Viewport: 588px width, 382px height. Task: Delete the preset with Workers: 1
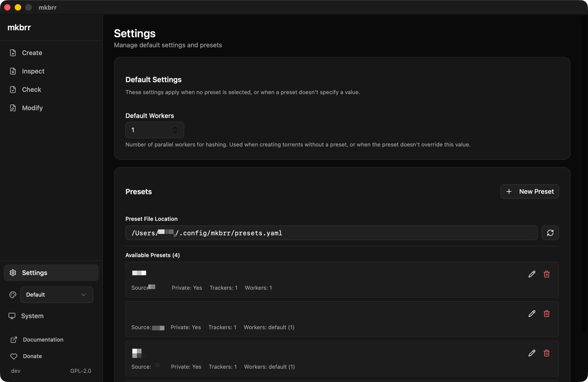[x=546, y=274]
